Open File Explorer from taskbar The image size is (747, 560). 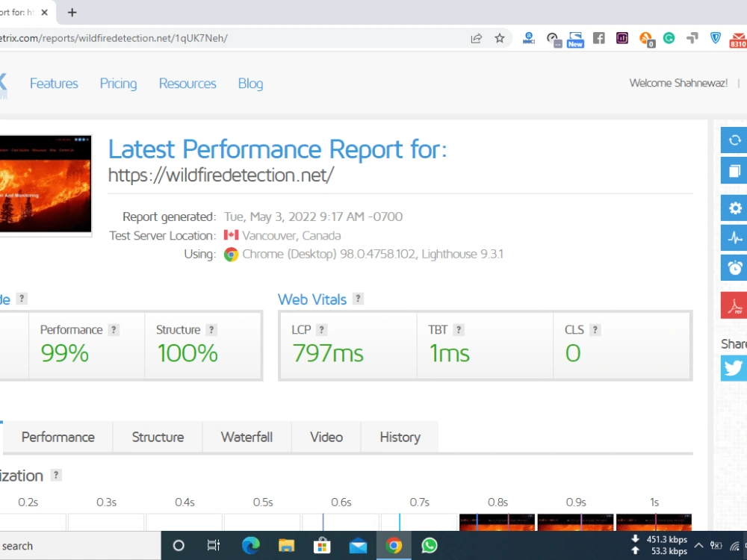point(286,545)
